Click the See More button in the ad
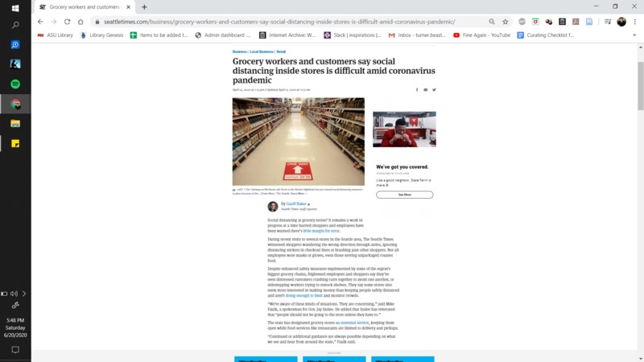The image size is (644, 362). click(x=405, y=195)
